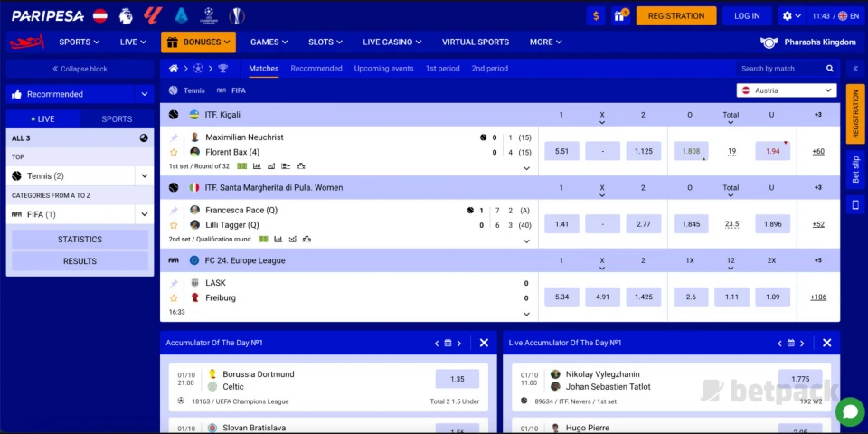
Task: Click the home icon in breadcrumb
Action: coord(174,69)
